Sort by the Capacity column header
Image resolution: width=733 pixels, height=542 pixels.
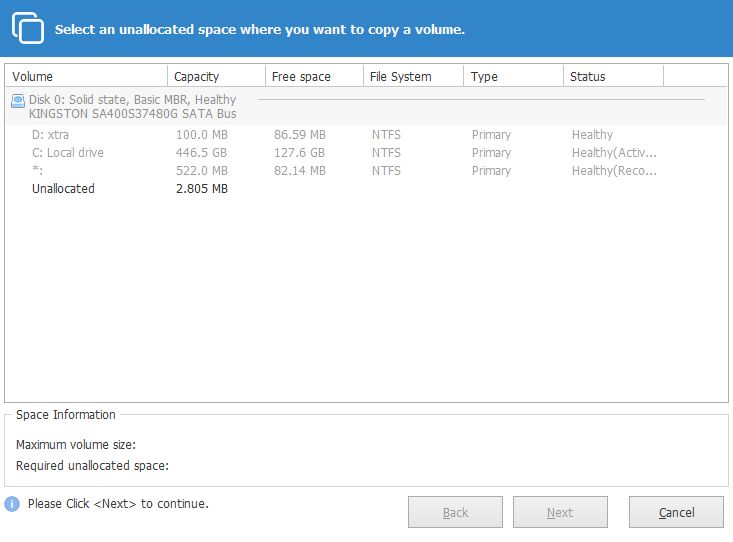(x=216, y=76)
